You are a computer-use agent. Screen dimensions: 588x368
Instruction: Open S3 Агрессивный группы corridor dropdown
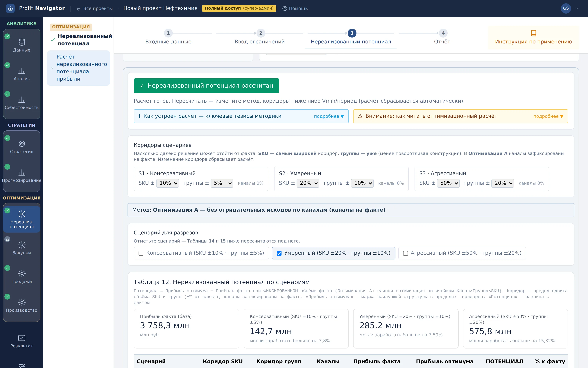pos(503,183)
